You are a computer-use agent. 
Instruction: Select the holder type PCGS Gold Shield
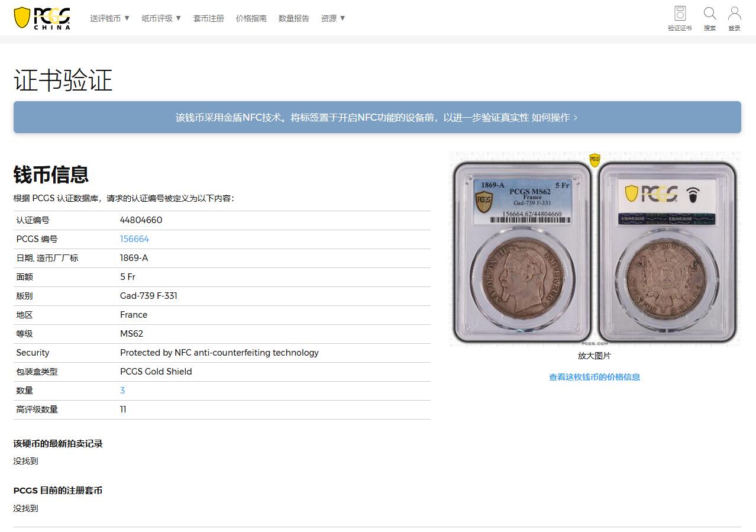pyautogui.click(x=156, y=372)
